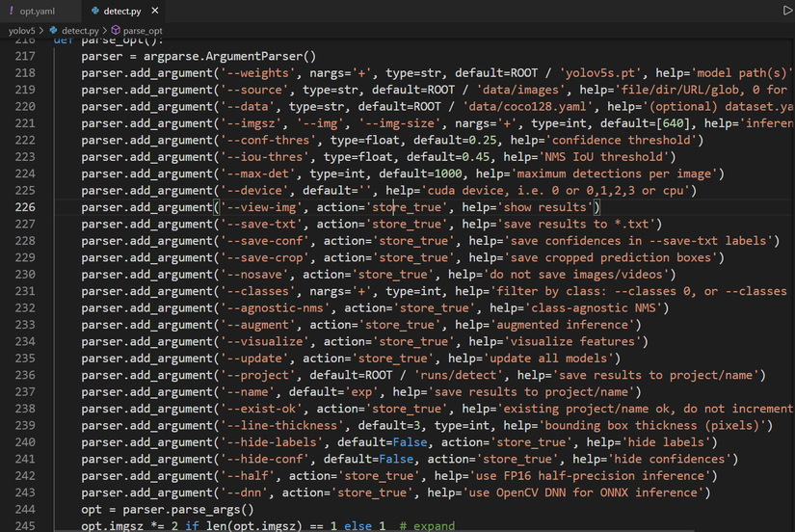Expand the parse_opt breadcrumb symbol list
Image resolution: width=795 pixels, height=532 pixels.
[143, 31]
